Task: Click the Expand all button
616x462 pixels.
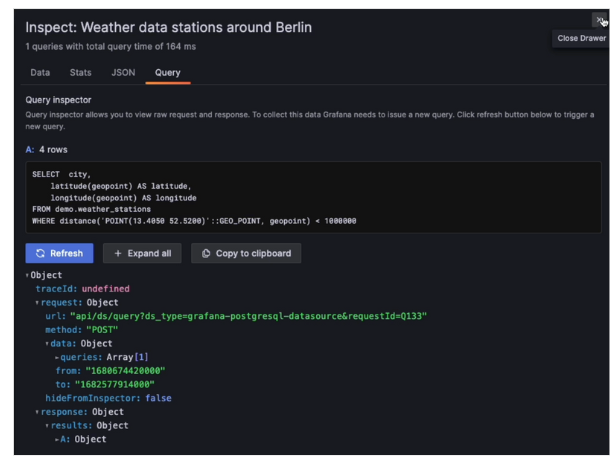Action: point(142,253)
